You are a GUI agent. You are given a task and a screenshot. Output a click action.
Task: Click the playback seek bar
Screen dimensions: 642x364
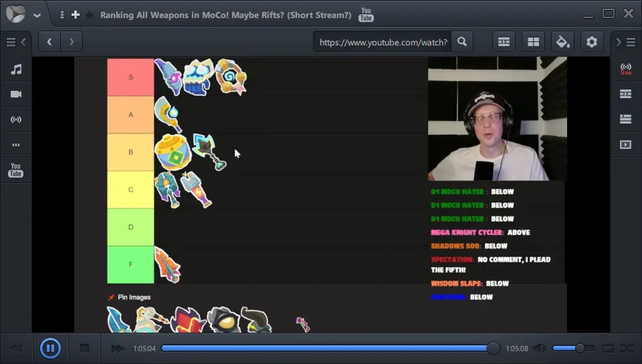click(x=330, y=349)
